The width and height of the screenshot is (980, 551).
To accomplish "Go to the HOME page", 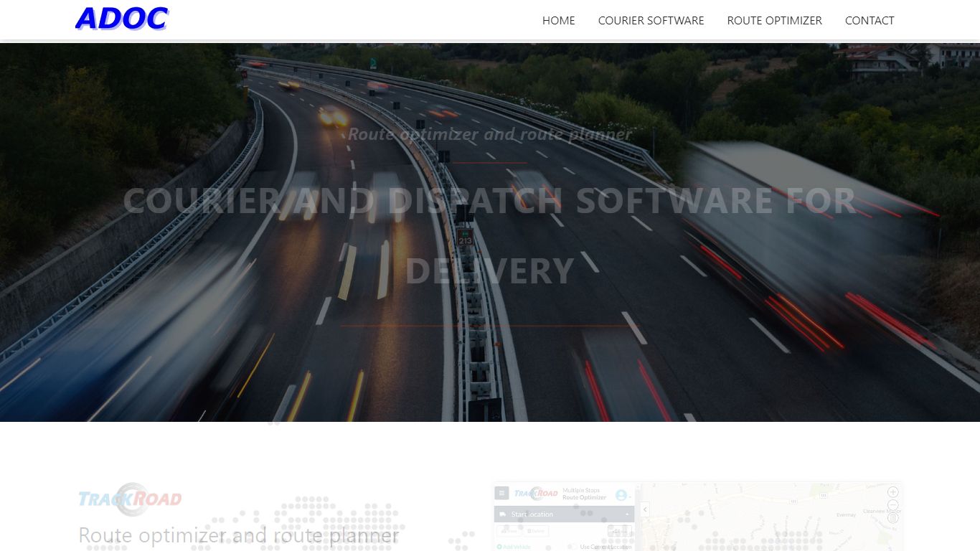I will pyautogui.click(x=559, y=20).
